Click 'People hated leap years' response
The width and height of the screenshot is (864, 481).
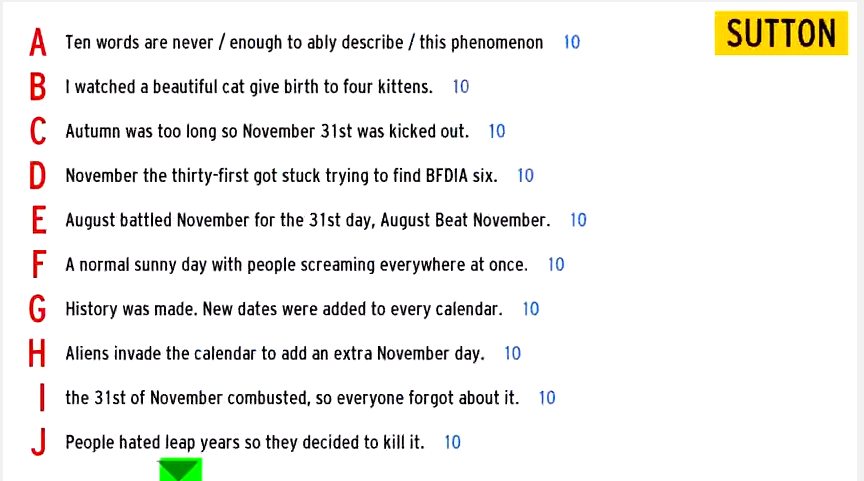pos(245,442)
